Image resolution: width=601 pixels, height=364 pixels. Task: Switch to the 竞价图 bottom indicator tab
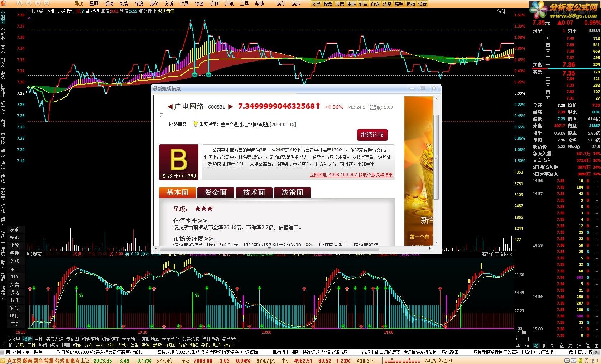[73, 339]
